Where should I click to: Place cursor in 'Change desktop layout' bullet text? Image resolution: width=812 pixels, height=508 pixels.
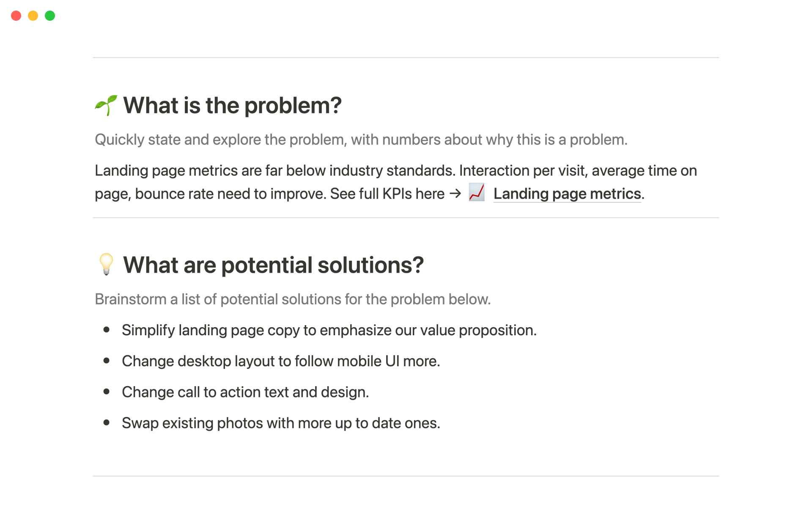click(281, 361)
